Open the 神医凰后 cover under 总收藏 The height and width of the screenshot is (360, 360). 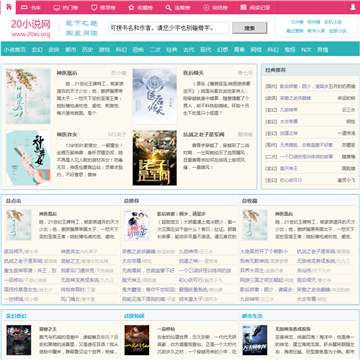(255, 225)
